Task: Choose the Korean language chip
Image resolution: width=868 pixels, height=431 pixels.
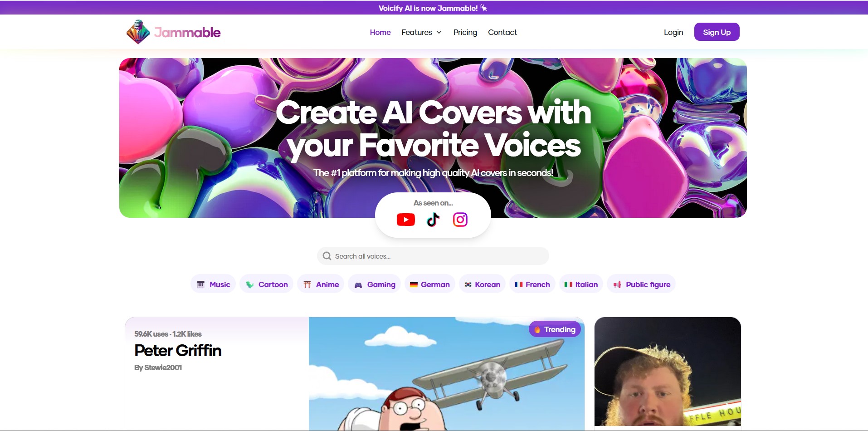Action: [482, 284]
